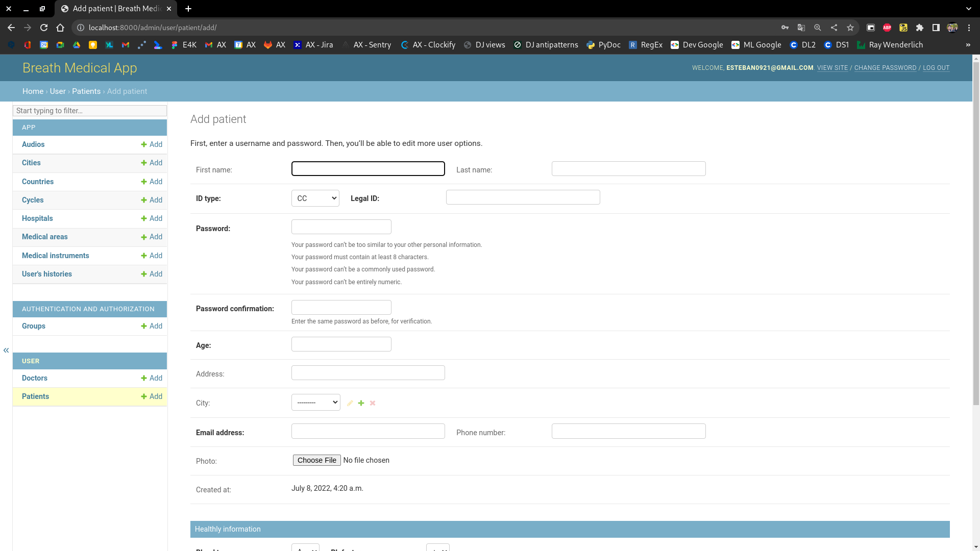The width and height of the screenshot is (980, 551).
Task: Click Add next to Audios
Action: pos(152,144)
